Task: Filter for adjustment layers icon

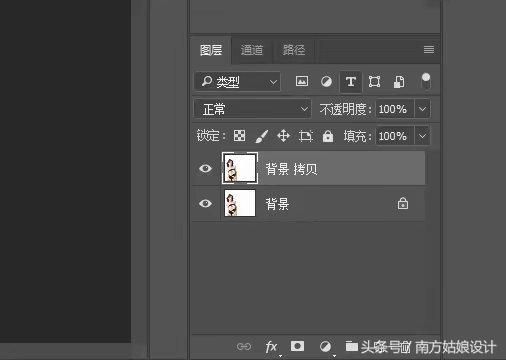Action: (x=326, y=82)
